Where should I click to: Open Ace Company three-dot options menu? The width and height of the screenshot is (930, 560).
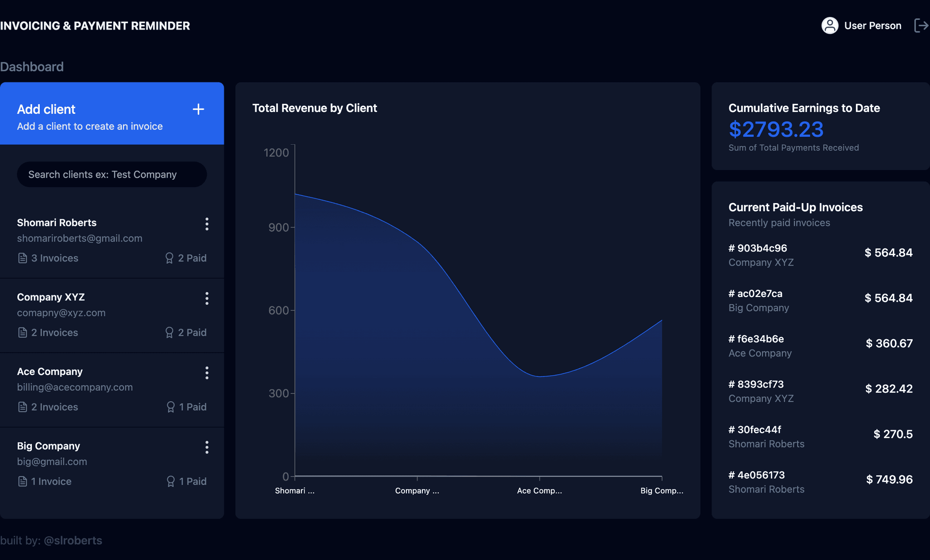click(207, 373)
